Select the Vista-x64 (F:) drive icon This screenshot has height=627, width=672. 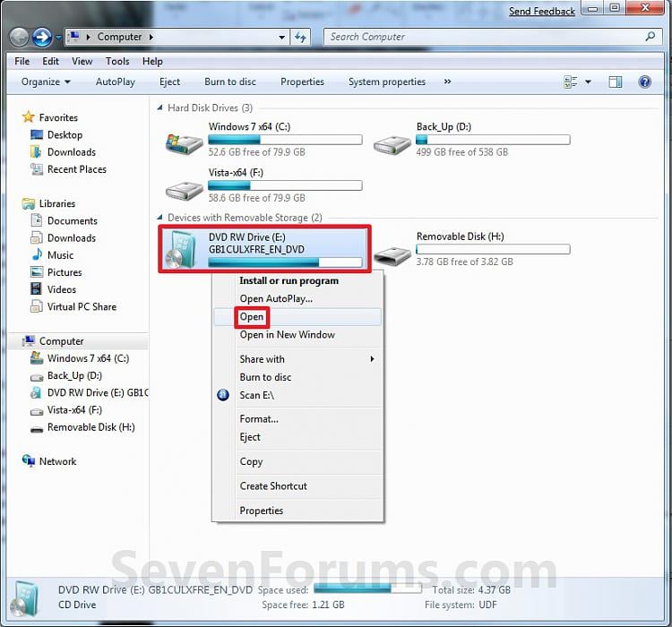(184, 190)
